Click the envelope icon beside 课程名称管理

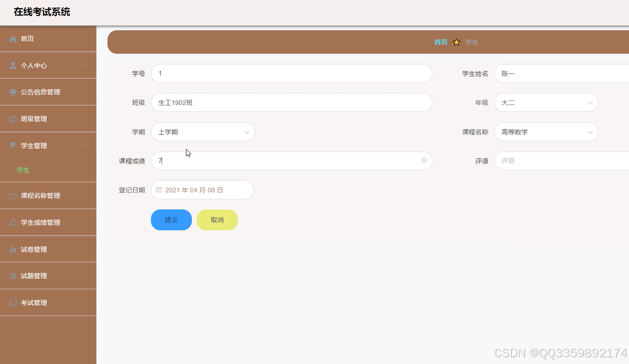tap(13, 196)
